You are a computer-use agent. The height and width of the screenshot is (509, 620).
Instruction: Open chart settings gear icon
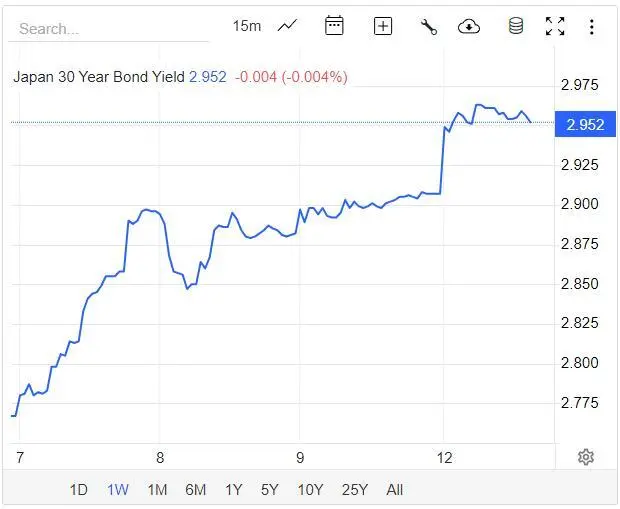pos(586,457)
